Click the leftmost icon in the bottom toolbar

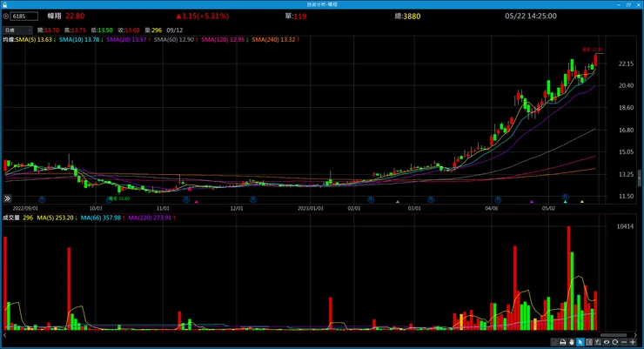(x=554, y=342)
